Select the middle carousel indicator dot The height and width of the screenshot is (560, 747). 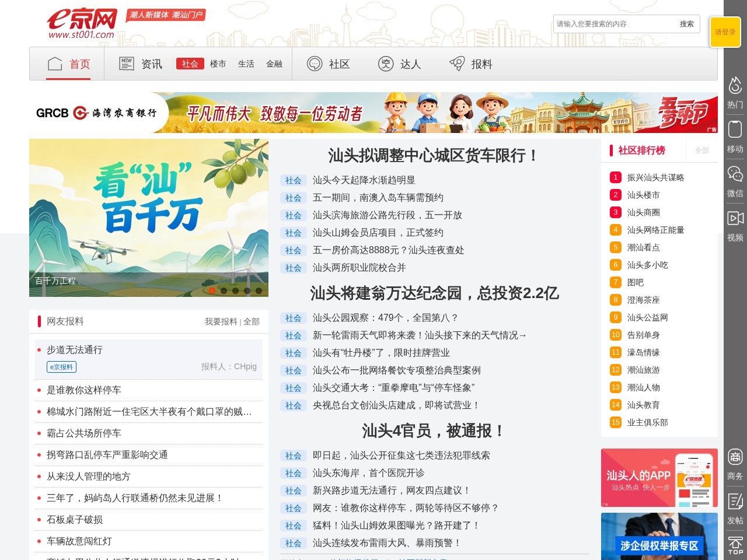coord(236,290)
